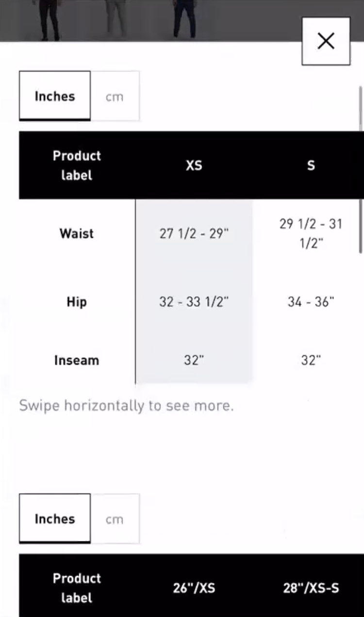The width and height of the screenshot is (364, 617).
Task: Click XS inseam 32" cell
Action: 194,360
